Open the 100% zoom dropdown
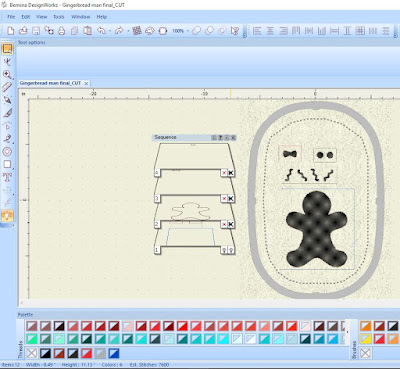The image size is (400, 369). pyautogui.click(x=188, y=31)
